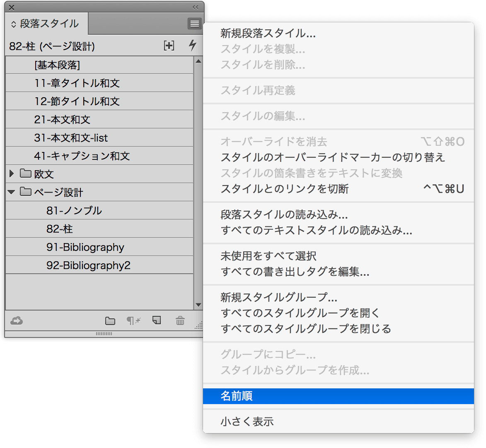The height and width of the screenshot is (448, 486).
Task: Choose 未使用をすべて選択
Action: click(339, 256)
